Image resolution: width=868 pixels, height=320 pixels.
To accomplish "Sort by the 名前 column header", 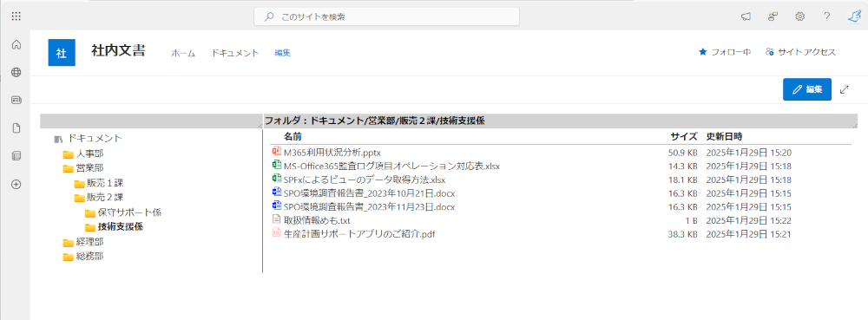I will 293,136.
